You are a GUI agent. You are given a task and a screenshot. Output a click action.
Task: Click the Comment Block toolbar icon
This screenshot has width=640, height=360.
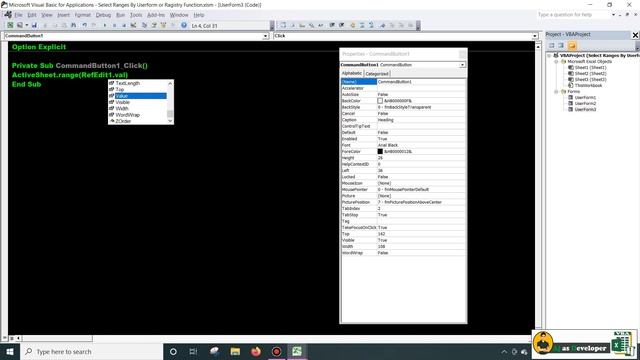pyautogui.click(x=362, y=25)
